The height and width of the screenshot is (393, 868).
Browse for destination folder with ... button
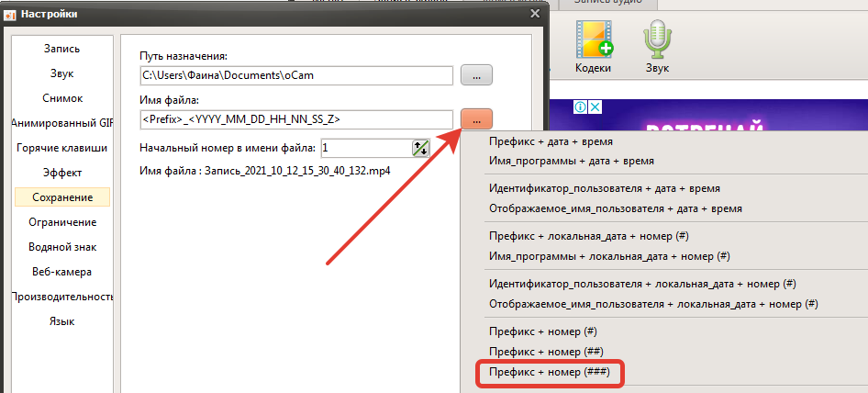pos(476,75)
